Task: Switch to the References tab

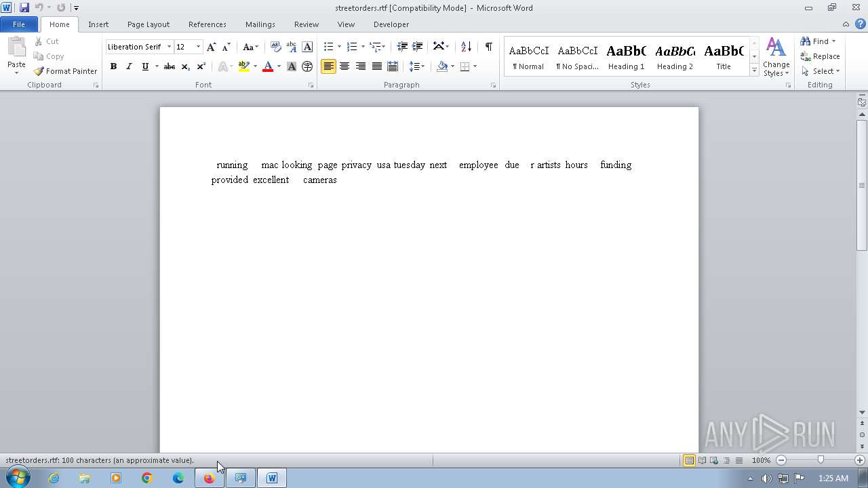Action: [208, 24]
